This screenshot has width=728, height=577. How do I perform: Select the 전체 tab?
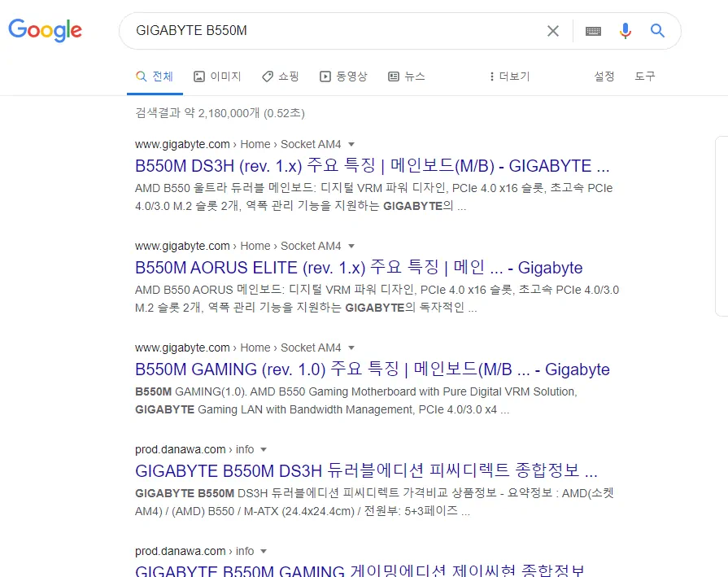click(155, 76)
